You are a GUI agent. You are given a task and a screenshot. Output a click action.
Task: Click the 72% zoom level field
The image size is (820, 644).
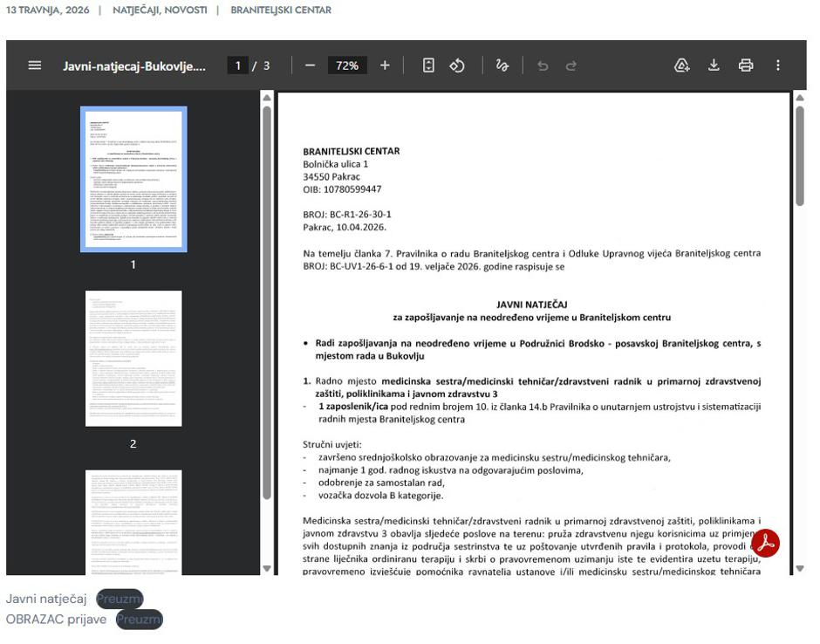point(347,65)
